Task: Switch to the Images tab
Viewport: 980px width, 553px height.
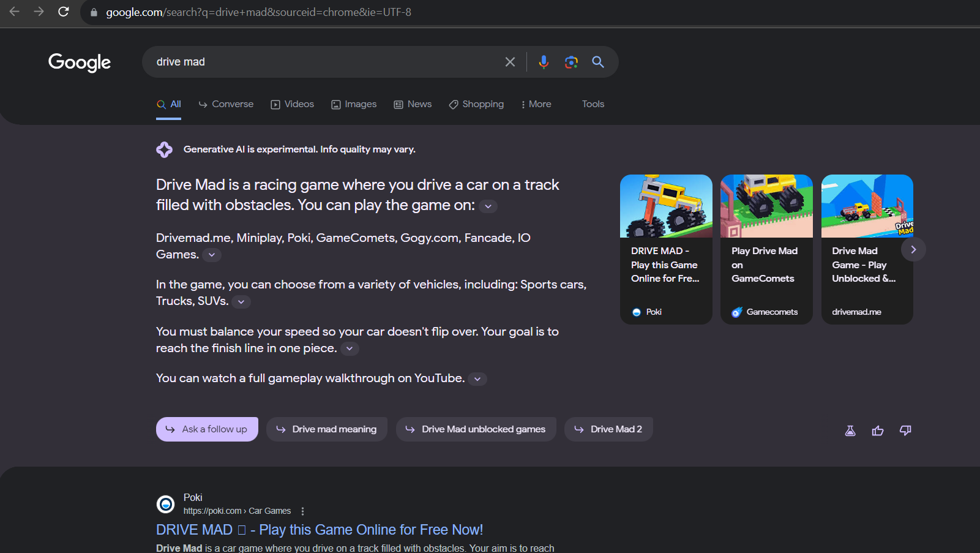Action: click(354, 104)
